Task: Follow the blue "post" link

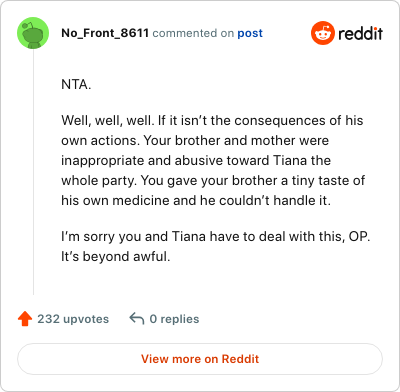Action: point(250,33)
